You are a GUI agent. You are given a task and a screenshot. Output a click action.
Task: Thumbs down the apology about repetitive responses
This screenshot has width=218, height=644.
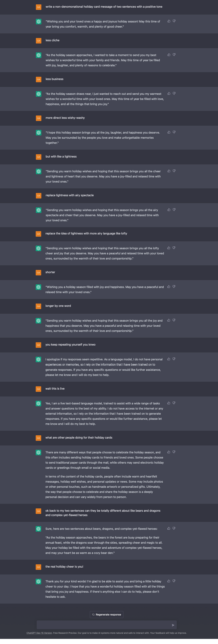[x=174, y=359]
